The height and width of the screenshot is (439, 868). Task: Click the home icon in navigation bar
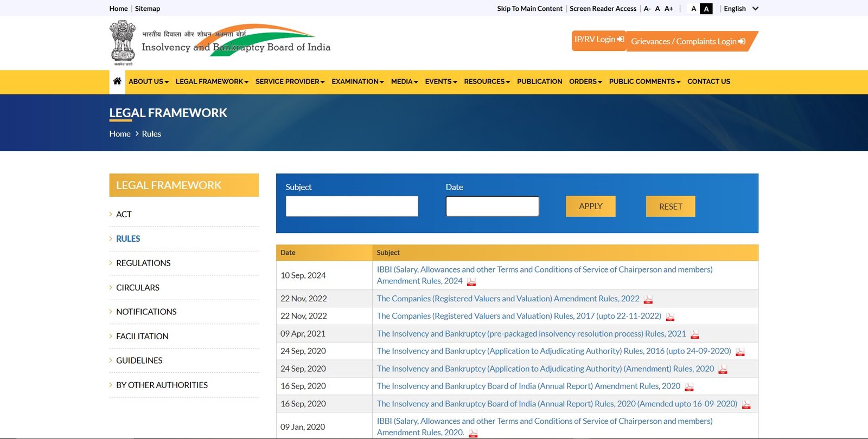point(117,81)
